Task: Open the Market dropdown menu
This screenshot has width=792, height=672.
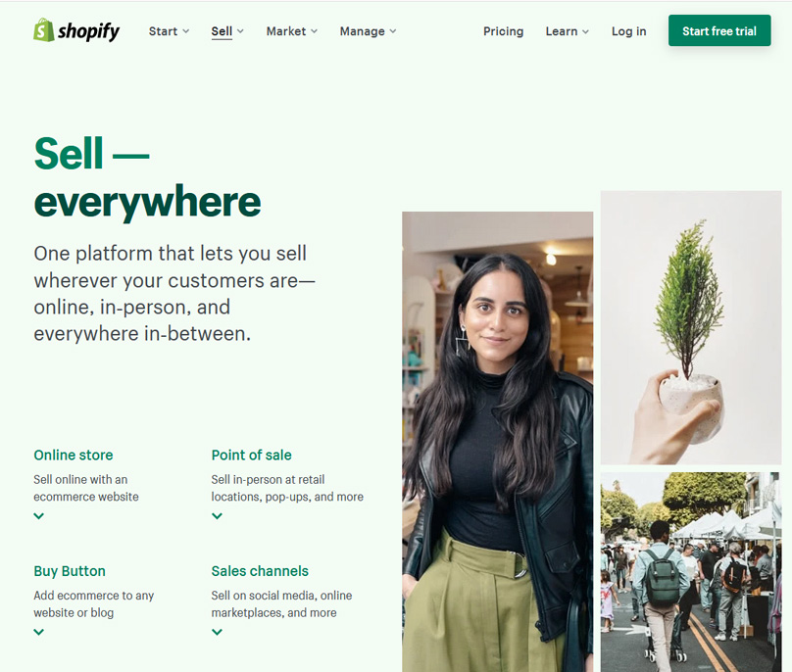Action: coord(292,31)
